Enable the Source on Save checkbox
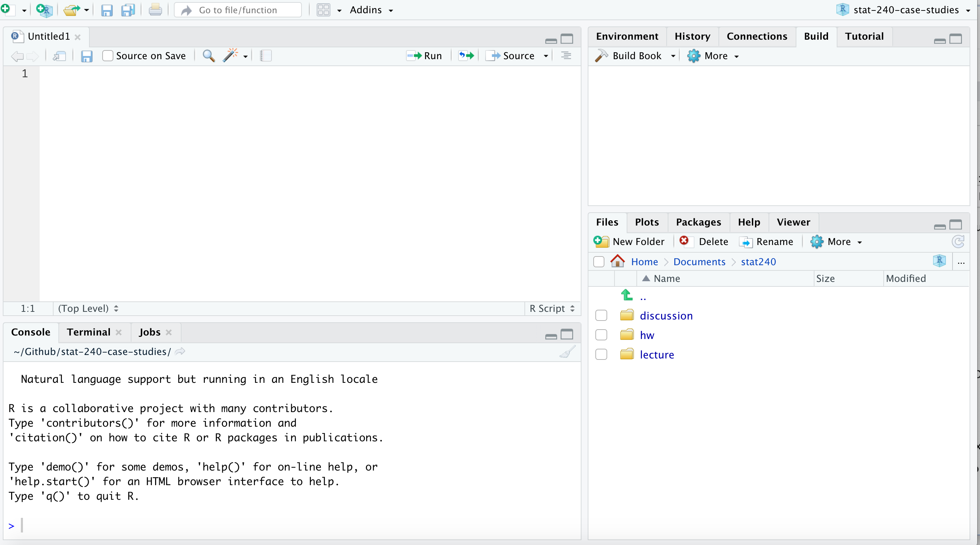The height and width of the screenshot is (545, 980). (108, 56)
